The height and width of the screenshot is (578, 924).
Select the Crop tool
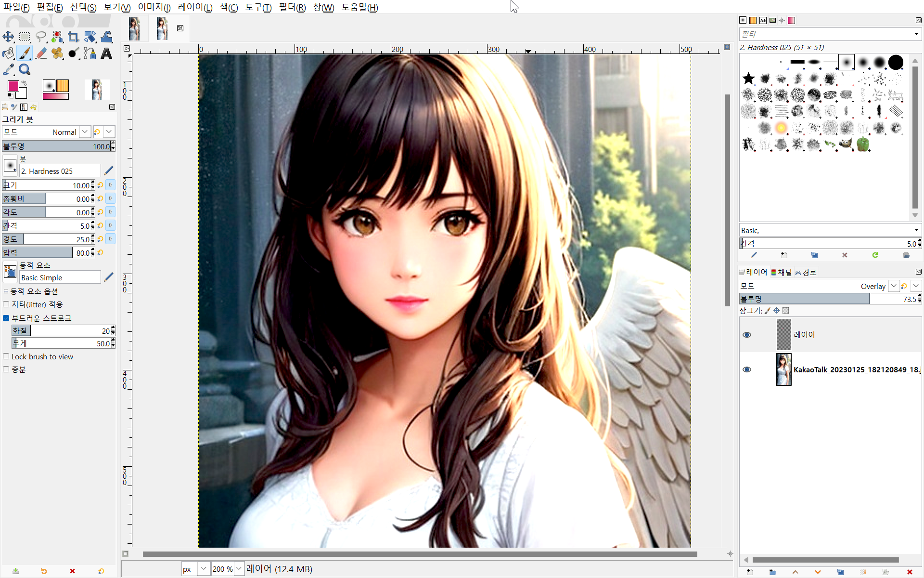73,37
